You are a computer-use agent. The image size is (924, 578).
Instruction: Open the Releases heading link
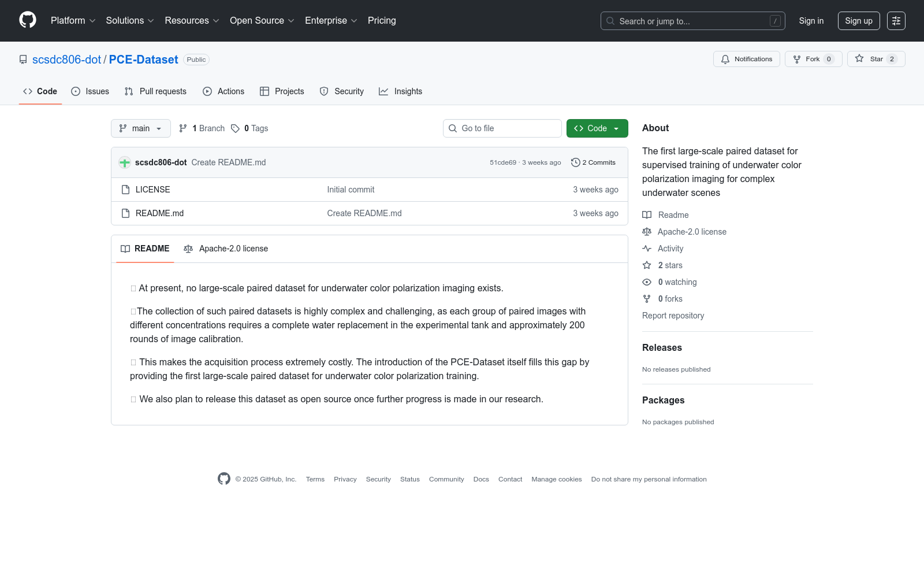coord(662,347)
